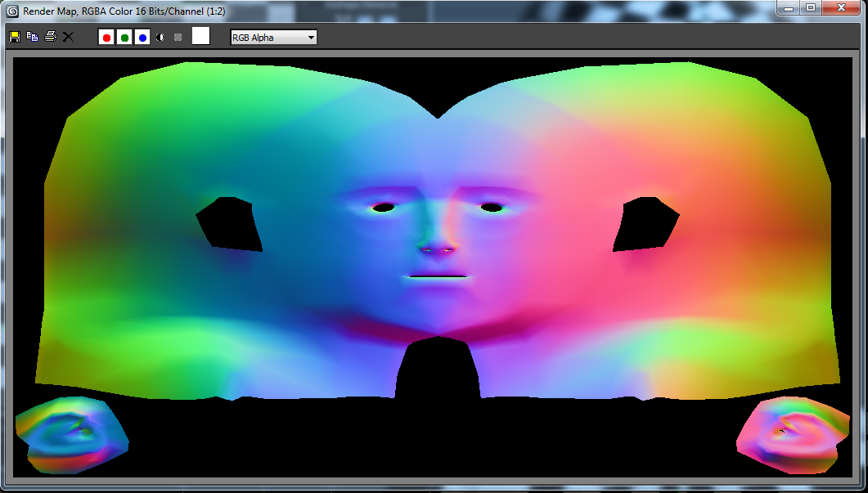This screenshot has height=493, width=868.
Task: Toggle the red channel display
Action: click(106, 37)
